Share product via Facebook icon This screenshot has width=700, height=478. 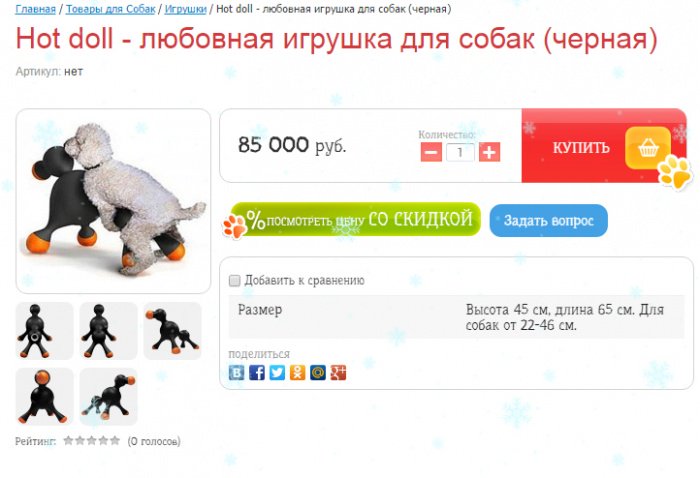(257, 372)
